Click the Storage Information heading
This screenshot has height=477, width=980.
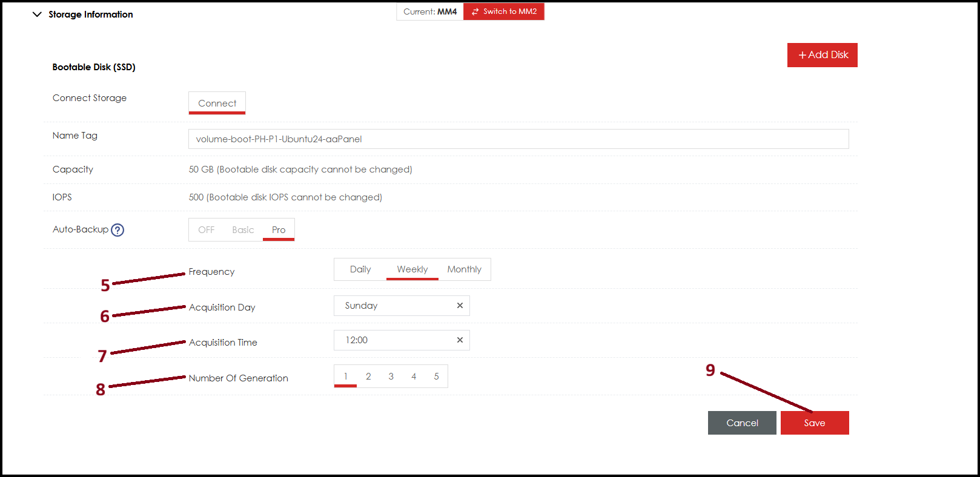91,15
